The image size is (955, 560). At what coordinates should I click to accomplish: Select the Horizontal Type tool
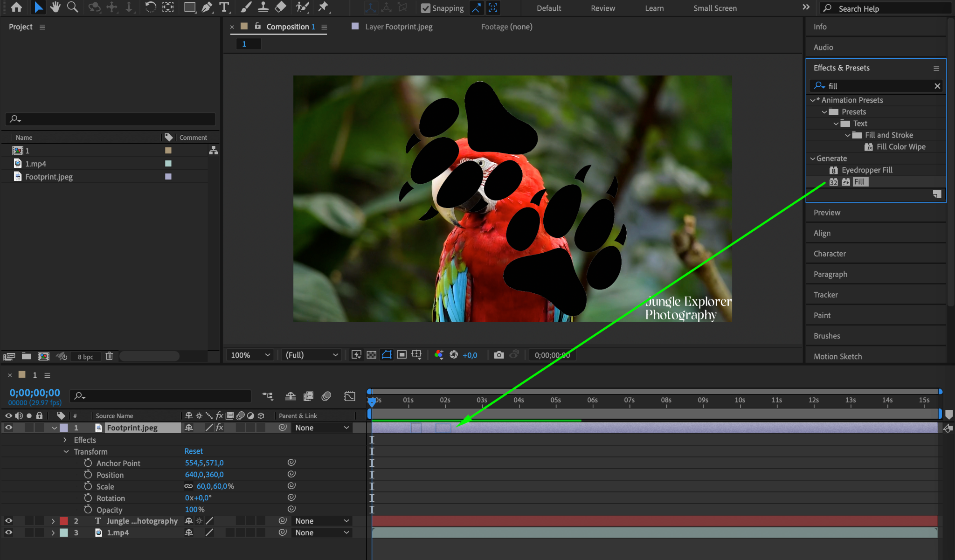pos(224,7)
